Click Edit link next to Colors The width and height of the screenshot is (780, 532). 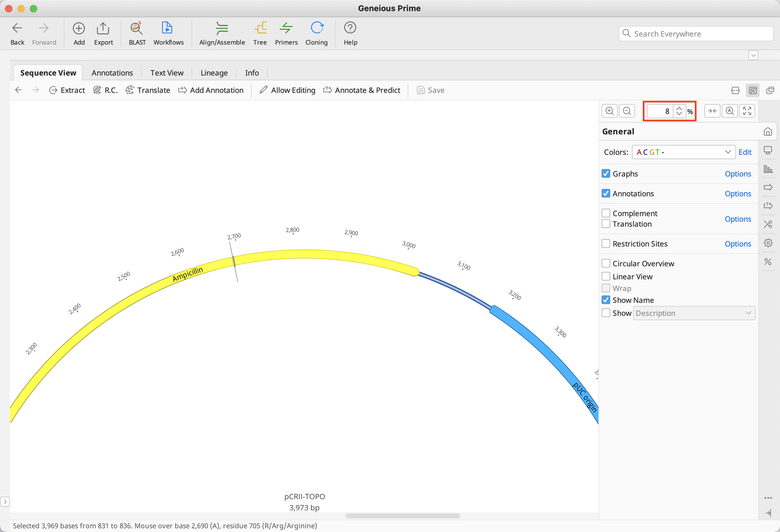[744, 152]
